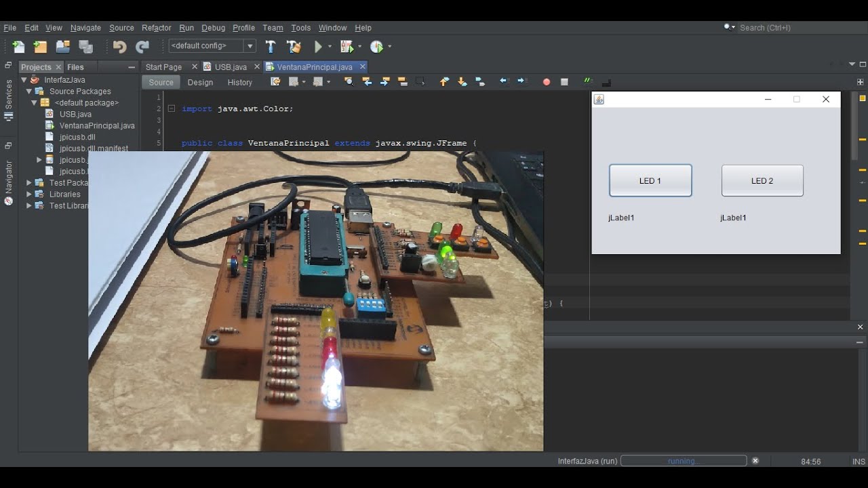The width and height of the screenshot is (868, 488).
Task: Collapse the Source Packages node
Action: 29,91
